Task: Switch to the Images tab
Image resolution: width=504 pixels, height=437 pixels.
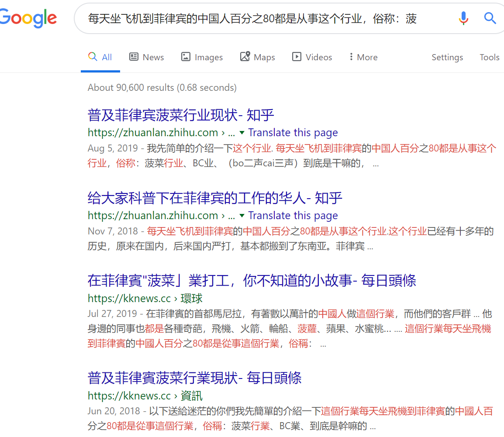Action: (202, 57)
